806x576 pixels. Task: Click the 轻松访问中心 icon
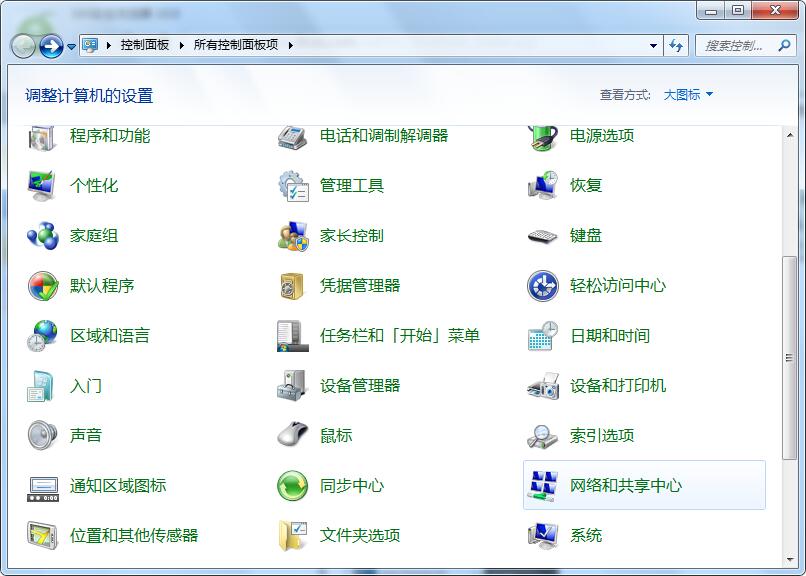[542, 286]
